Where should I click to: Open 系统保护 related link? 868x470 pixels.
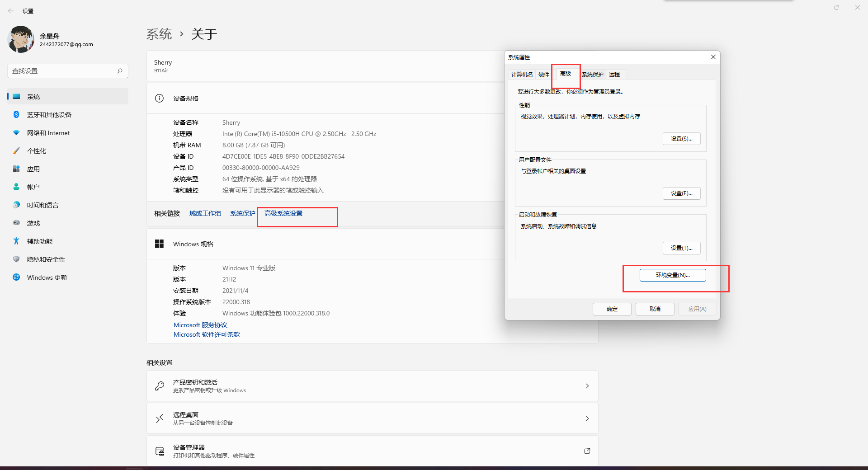[243, 214]
